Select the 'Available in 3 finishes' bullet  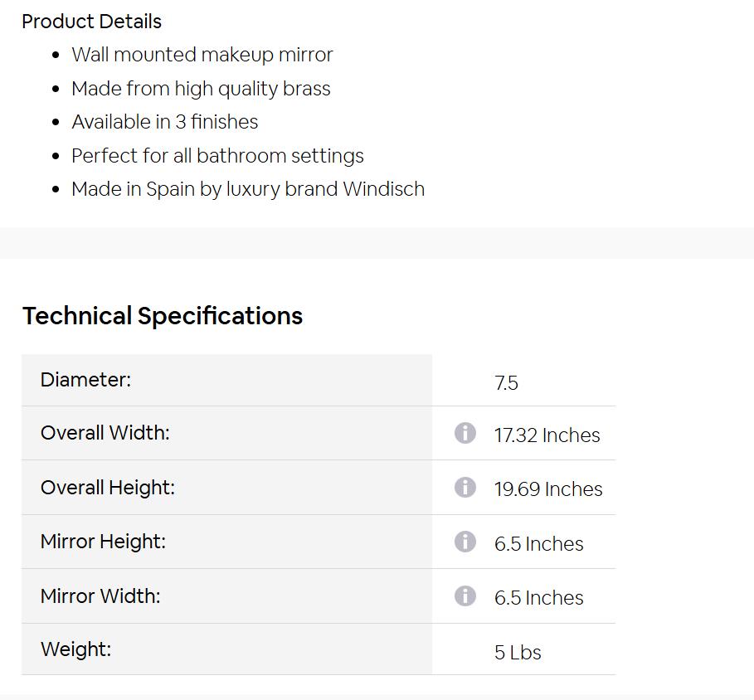pos(164,122)
